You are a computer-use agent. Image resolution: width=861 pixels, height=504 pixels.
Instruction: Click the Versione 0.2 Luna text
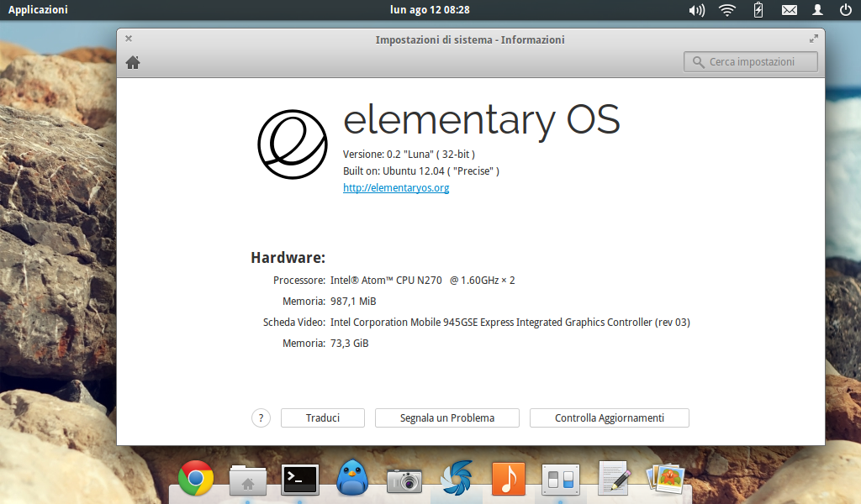(x=409, y=154)
